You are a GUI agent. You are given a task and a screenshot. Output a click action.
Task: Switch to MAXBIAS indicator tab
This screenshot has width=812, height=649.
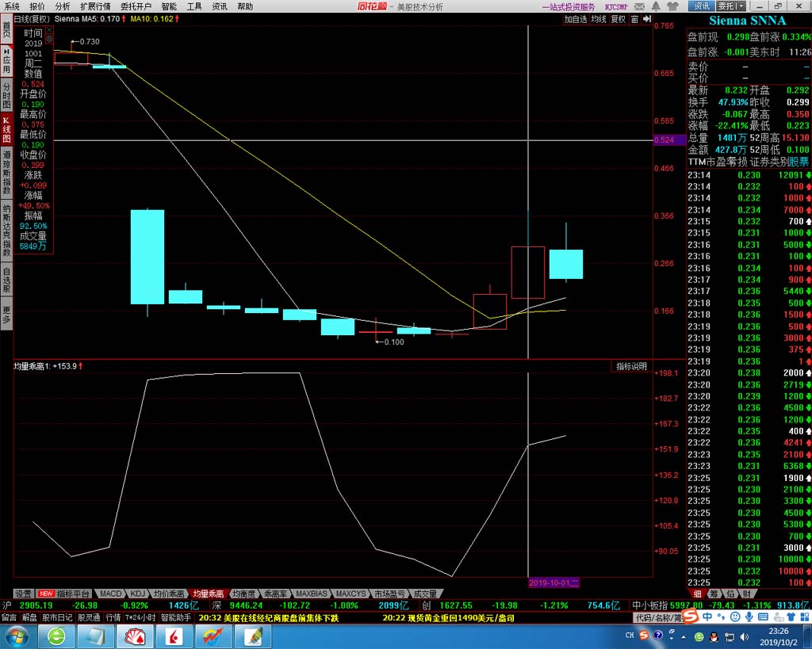pyautogui.click(x=311, y=594)
